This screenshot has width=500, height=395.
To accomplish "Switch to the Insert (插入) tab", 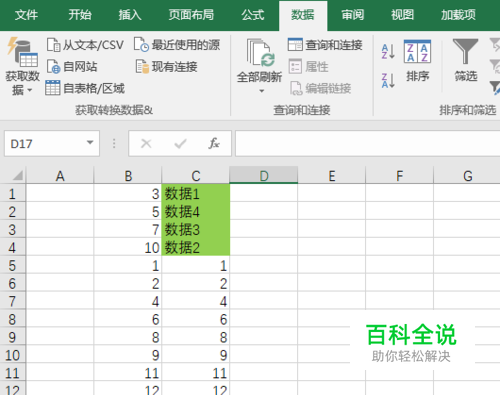I will click(130, 15).
